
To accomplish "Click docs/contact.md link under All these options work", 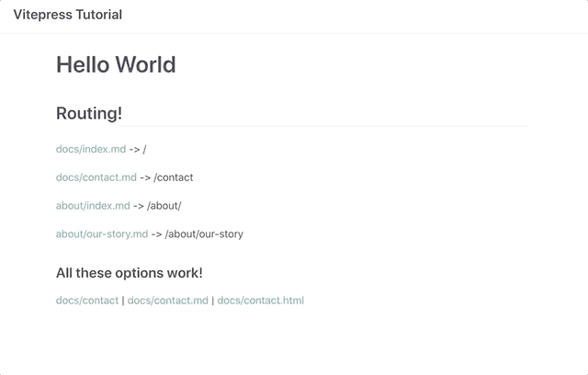I will pos(167,301).
